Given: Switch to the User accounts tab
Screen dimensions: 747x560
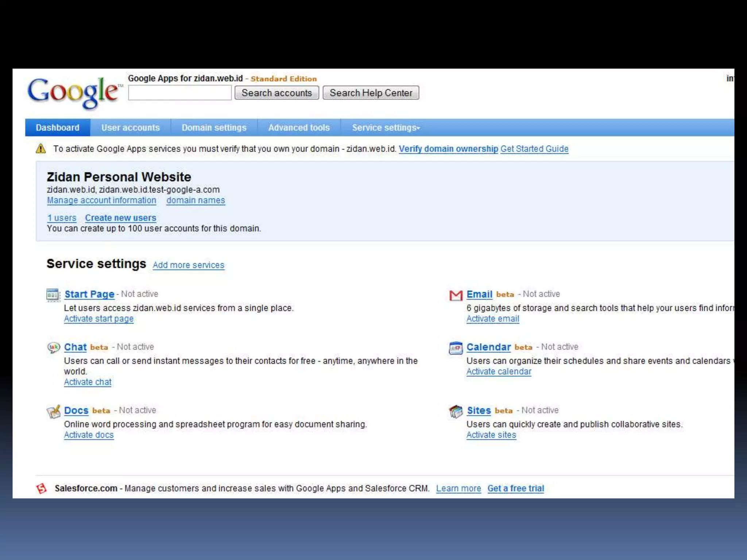Looking at the screenshot, I should 131,128.
